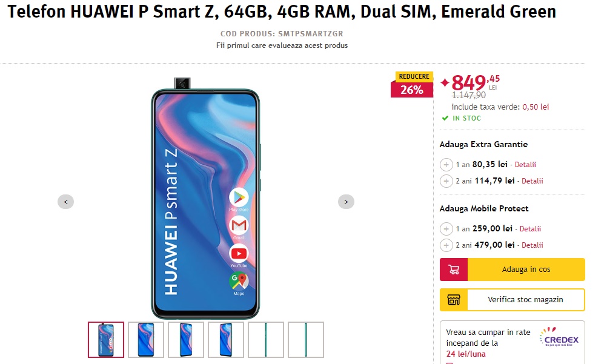The width and height of the screenshot is (607, 364).
Task: Open Detalii for 1 an Extra Garantie
Action: pyautogui.click(x=525, y=165)
